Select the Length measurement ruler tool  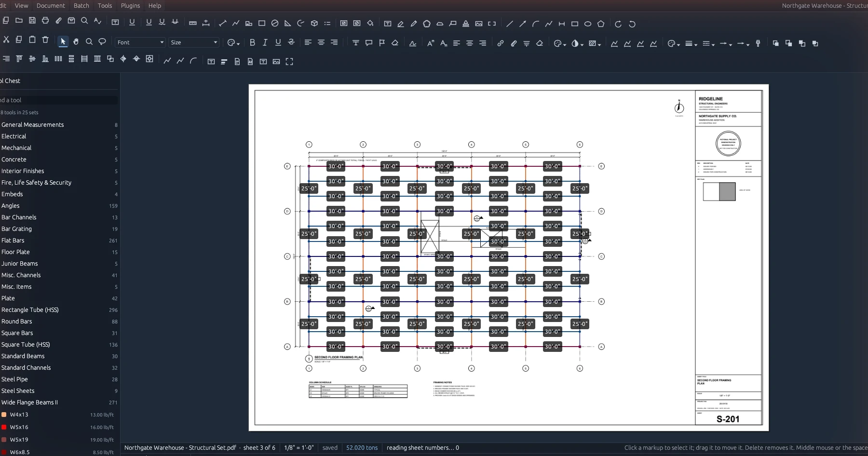[193, 23]
